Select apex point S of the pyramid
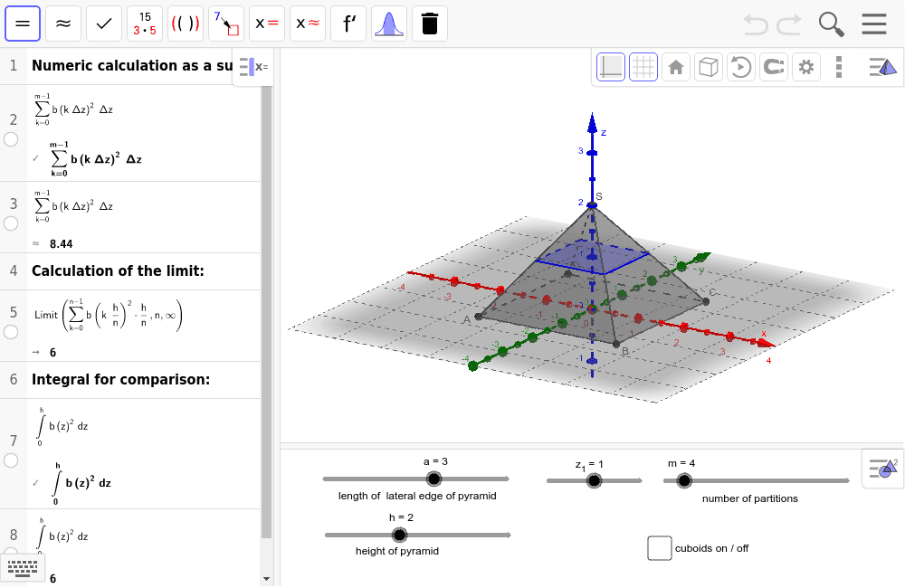 (x=592, y=204)
